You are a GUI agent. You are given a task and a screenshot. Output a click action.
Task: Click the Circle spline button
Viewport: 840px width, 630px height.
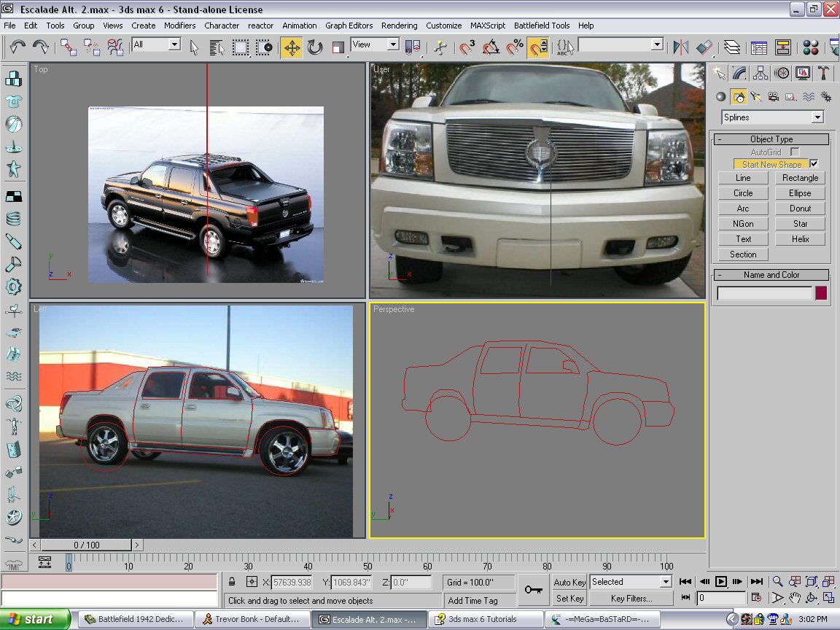(743, 192)
